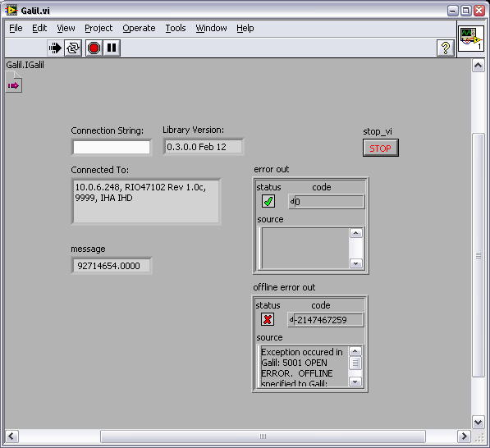The image size is (490, 448).
Task: Click the Run Continuously toolbar button
Action: 73,48
